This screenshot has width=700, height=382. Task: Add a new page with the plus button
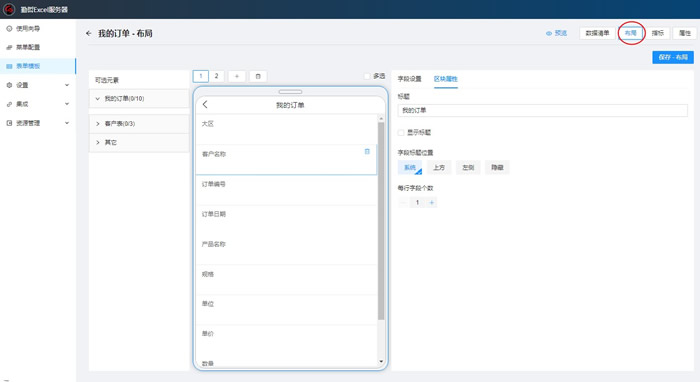click(x=237, y=76)
